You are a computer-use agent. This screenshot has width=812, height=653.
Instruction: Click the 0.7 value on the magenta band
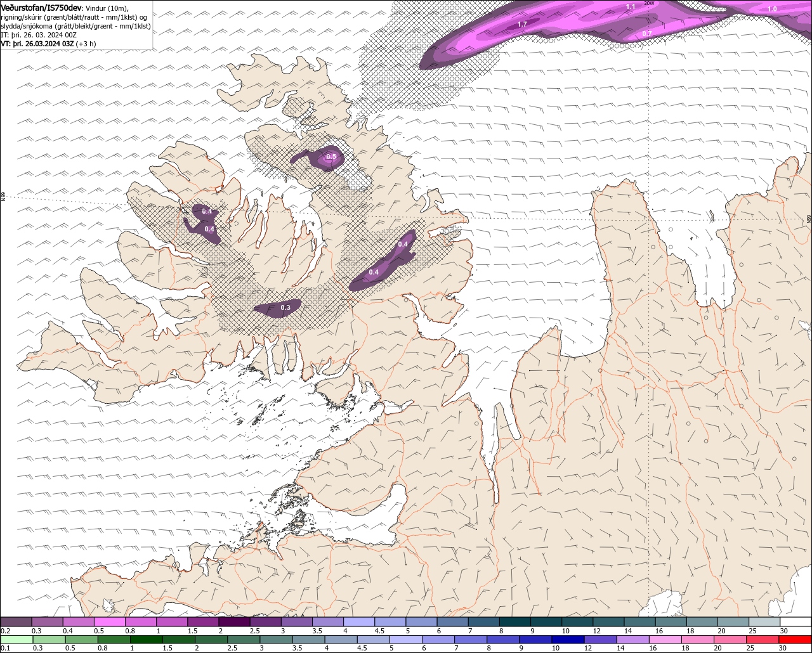(x=647, y=33)
